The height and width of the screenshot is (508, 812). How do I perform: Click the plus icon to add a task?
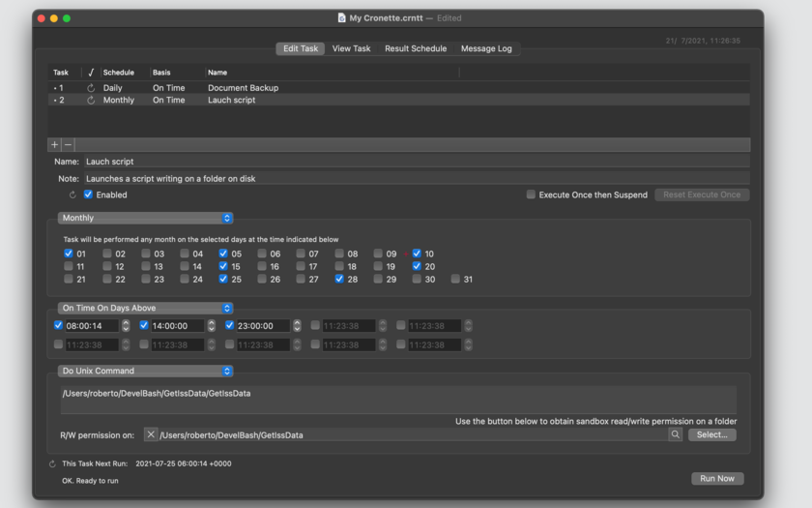[54, 144]
